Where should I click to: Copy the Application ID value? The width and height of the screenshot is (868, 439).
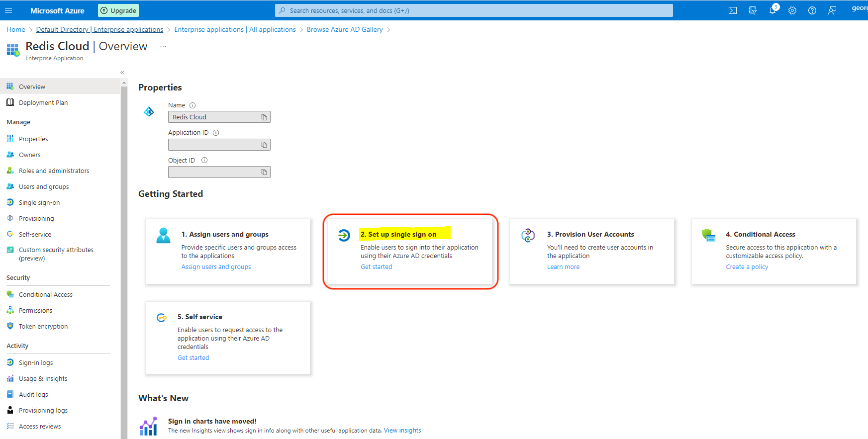[264, 145]
